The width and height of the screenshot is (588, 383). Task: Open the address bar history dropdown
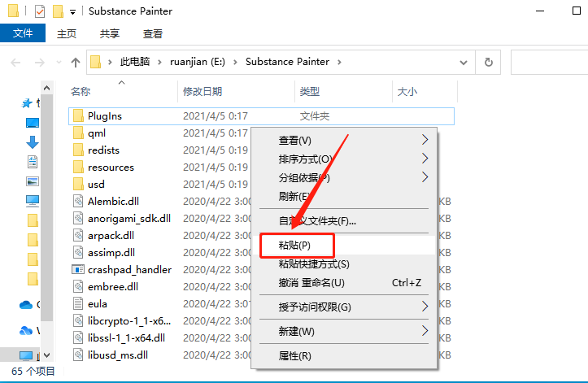[x=464, y=63]
